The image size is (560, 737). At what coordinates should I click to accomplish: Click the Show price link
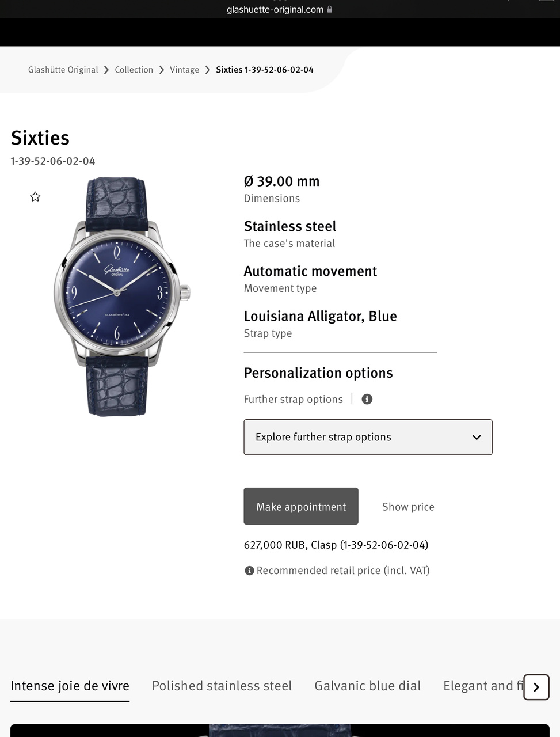408,507
